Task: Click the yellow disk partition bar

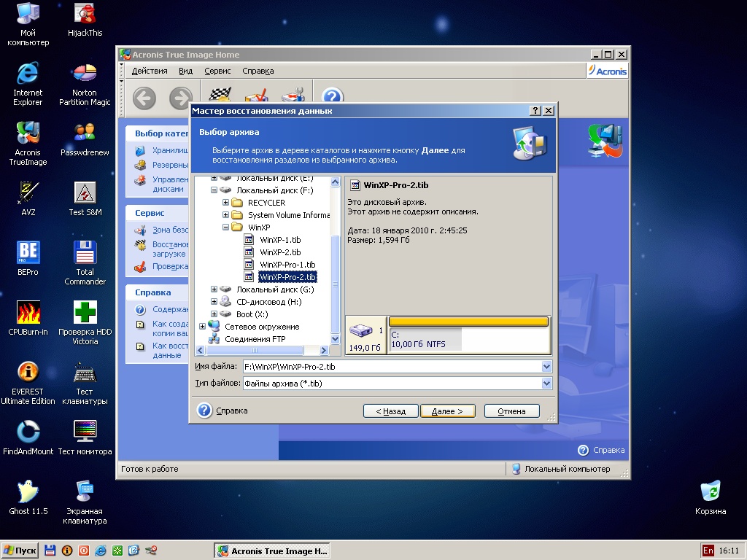Action: point(469,322)
